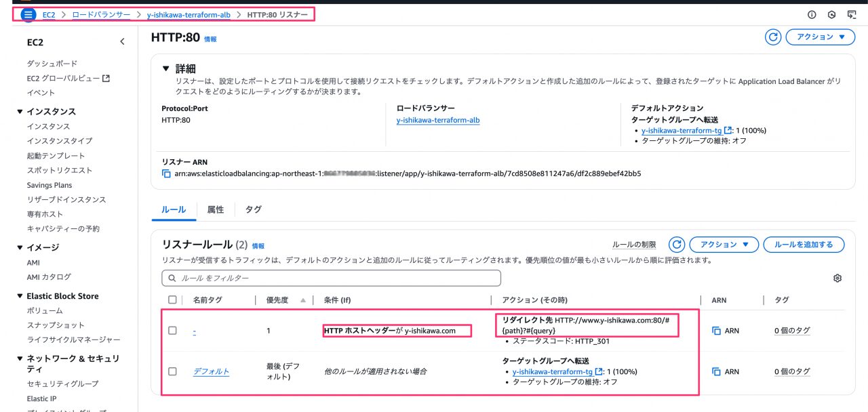The height and width of the screenshot is (412, 868).
Task: Click the ルールを追加する button
Action: 804,245
